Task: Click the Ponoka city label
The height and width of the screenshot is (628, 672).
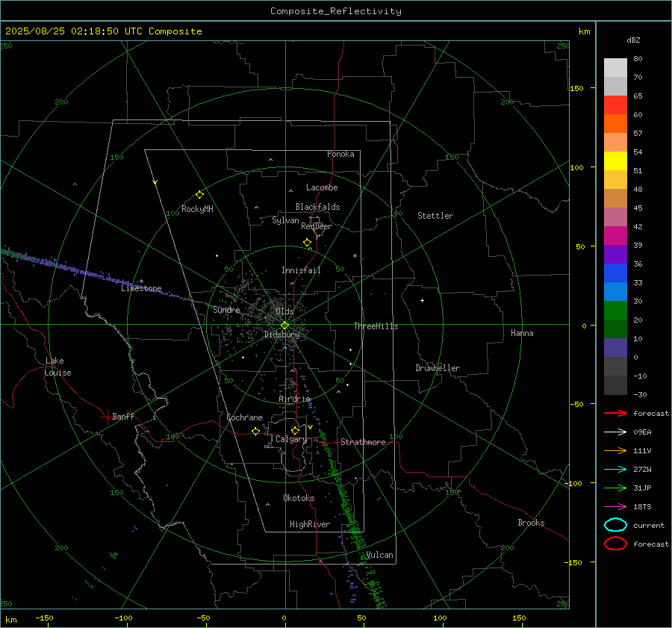Action: (x=340, y=154)
